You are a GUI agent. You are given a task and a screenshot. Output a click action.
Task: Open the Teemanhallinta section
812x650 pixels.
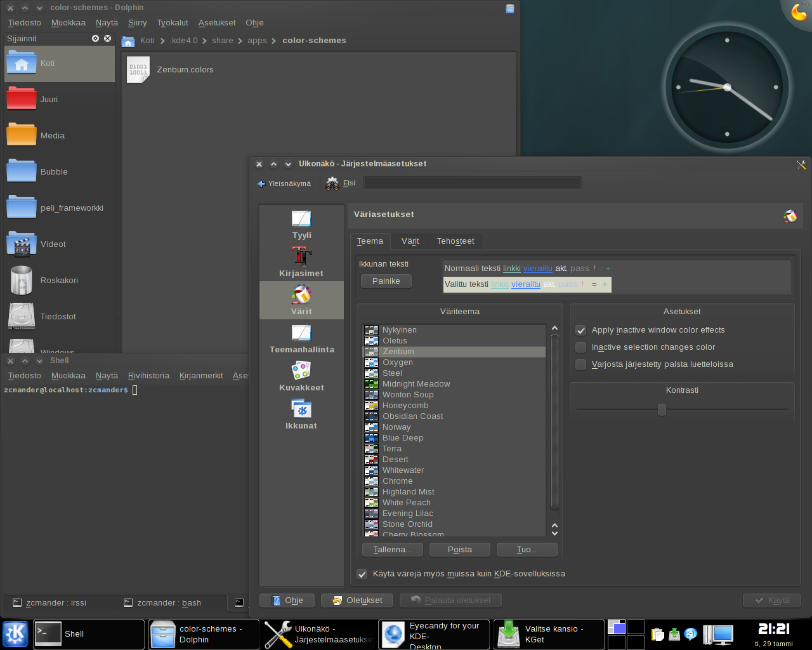[301, 338]
